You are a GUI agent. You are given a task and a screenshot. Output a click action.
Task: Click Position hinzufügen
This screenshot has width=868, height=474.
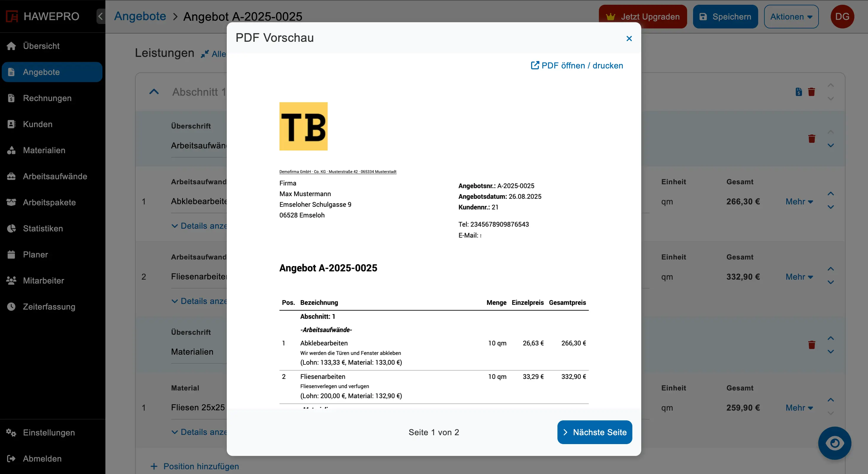point(195,466)
